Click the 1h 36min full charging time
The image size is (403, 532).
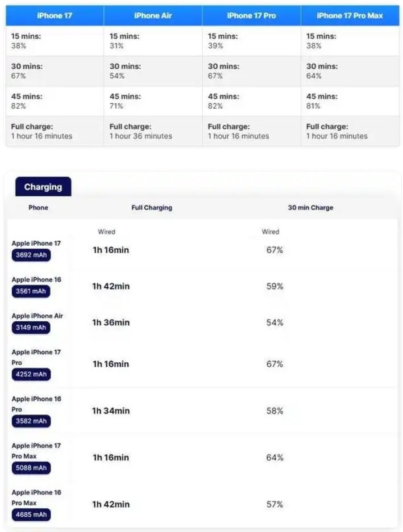point(111,322)
